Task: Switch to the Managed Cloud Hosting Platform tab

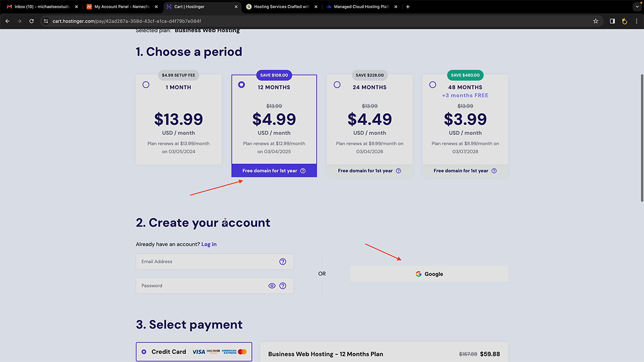Action: [x=362, y=7]
